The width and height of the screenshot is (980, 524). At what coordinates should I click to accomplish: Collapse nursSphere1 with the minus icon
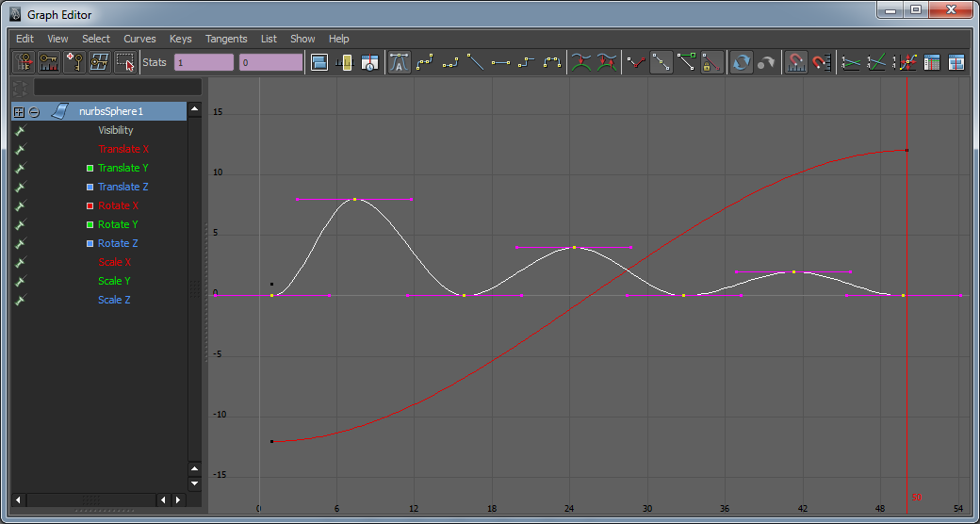(34, 111)
